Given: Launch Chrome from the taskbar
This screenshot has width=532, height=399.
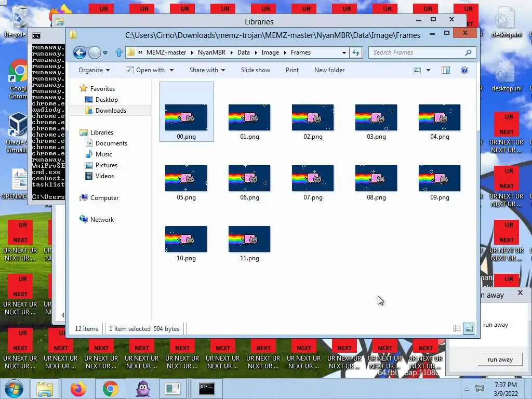Looking at the screenshot, I should tap(110, 389).
